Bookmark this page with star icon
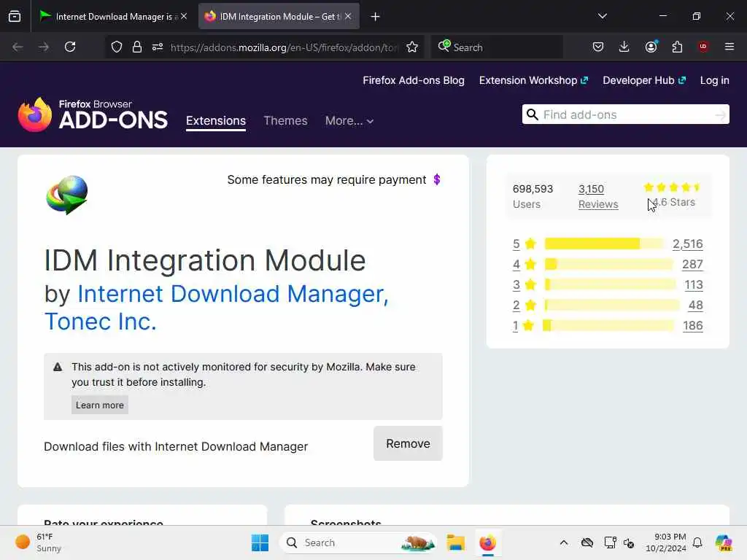Screen dimensions: 747x560 coord(412,47)
